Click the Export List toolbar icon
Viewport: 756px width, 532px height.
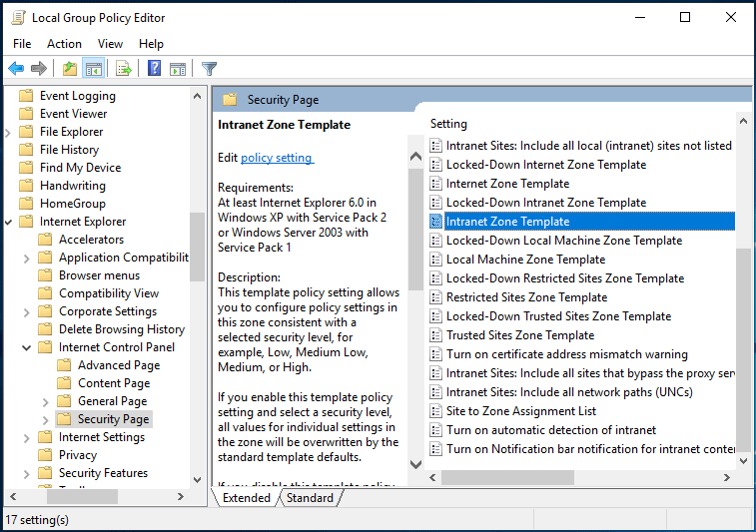tap(124, 69)
